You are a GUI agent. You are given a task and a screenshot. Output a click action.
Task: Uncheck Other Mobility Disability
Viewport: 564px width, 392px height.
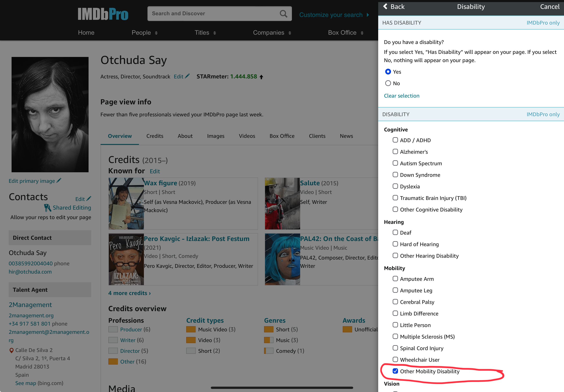396,371
